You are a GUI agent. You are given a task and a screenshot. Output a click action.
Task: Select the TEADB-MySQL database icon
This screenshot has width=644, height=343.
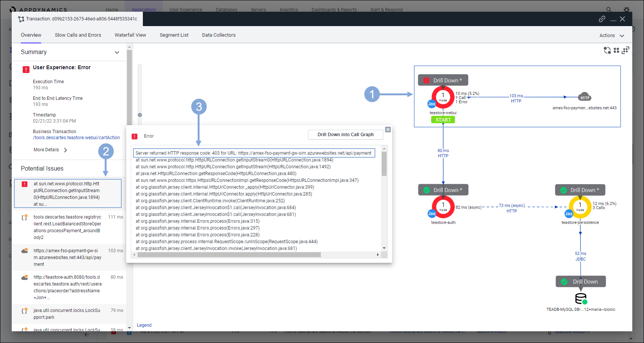point(581,299)
